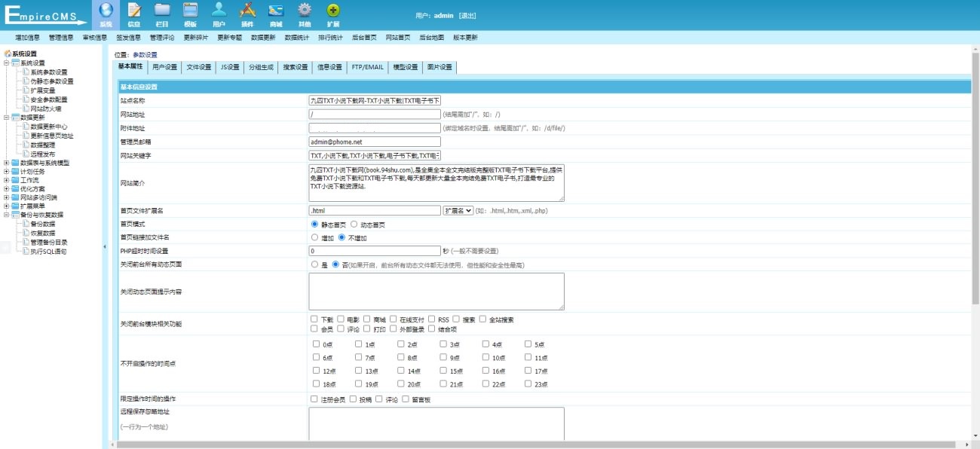Click the PHP超时时间设置 input field
Screen dimensions: 980x449
pos(375,251)
